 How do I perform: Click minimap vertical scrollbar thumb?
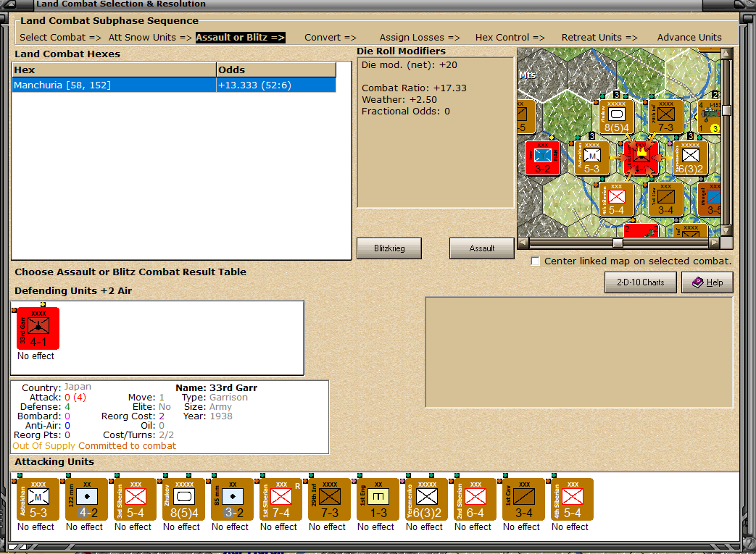click(726, 111)
